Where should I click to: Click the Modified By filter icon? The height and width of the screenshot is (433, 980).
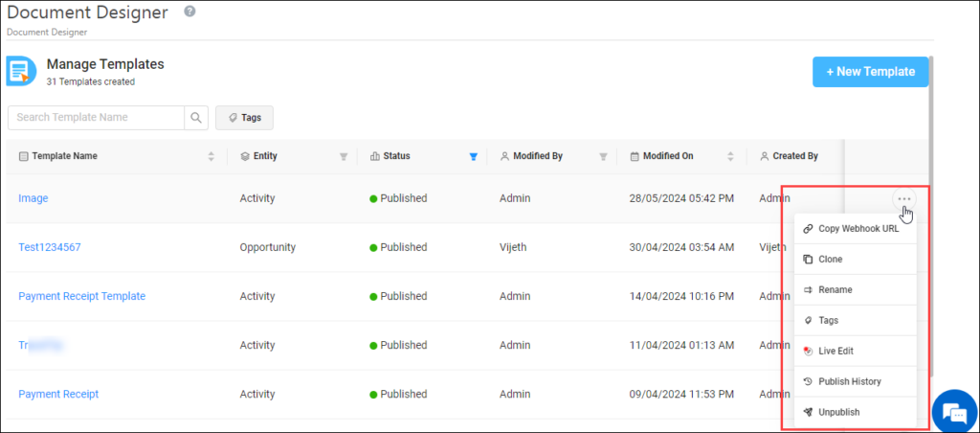[x=603, y=156]
